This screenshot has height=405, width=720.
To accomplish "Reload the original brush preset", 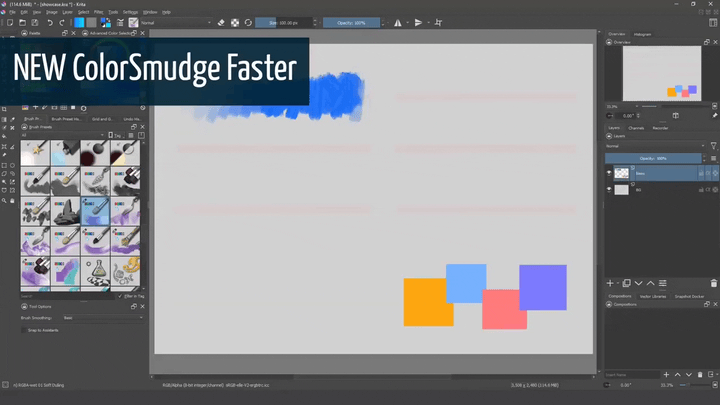I will point(248,22).
